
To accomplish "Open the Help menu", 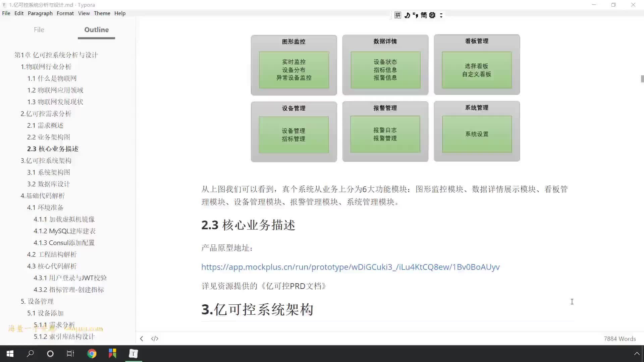I will pos(120,13).
